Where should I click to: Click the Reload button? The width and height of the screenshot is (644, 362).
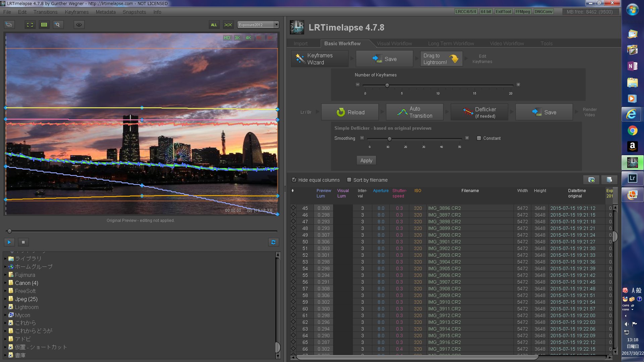(x=350, y=112)
